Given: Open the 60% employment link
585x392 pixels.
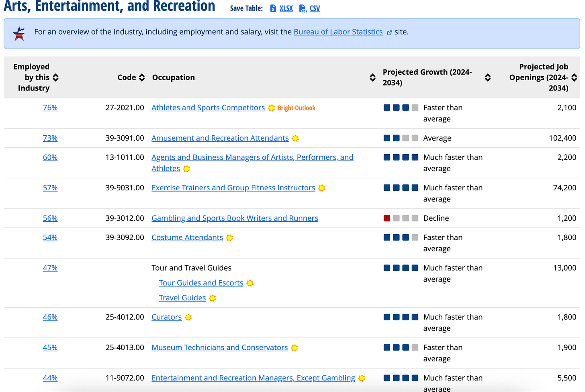Looking at the screenshot, I should [50, 157].
